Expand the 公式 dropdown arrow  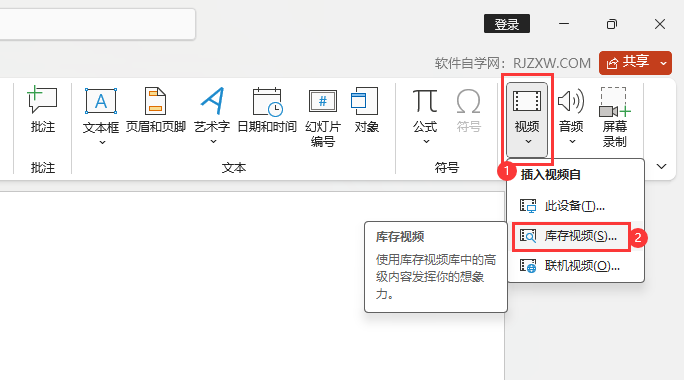click(x=426, y=141)
